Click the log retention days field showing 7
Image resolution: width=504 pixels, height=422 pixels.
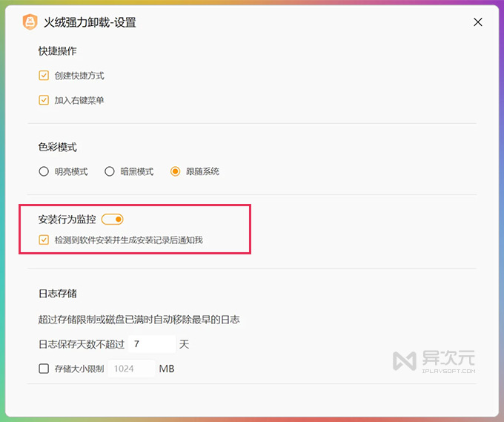pos(152,344)
